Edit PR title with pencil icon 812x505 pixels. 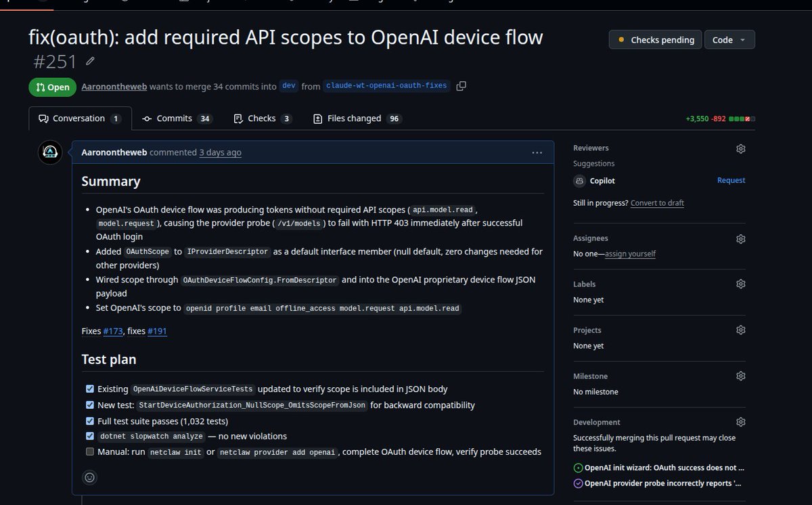tap(90, 62)
